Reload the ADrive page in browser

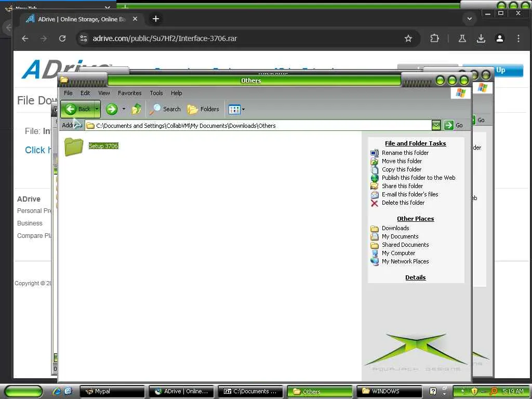(62, 38)
